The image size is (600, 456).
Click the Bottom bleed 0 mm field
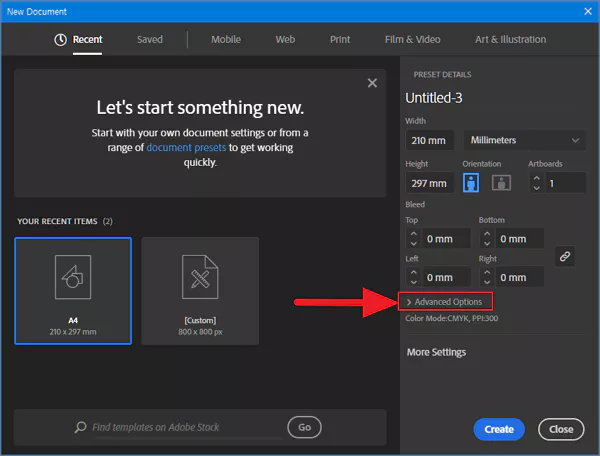click(520, 239)
